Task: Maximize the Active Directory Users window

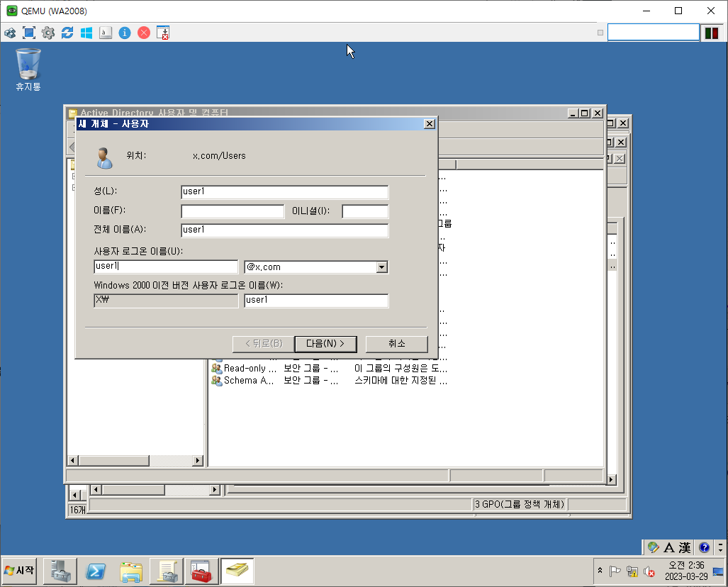Action: (x=585, y=113)
